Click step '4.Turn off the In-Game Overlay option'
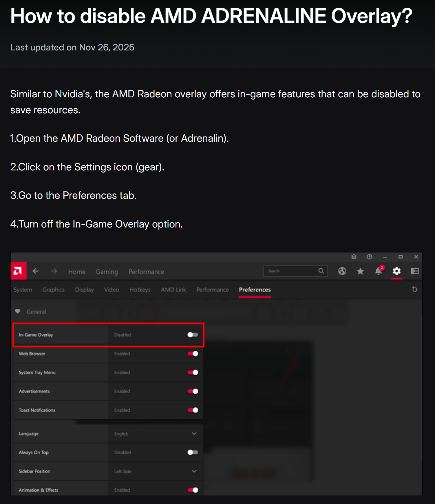The width and height of the screenshot is (435, 504). tap(96, 224)
